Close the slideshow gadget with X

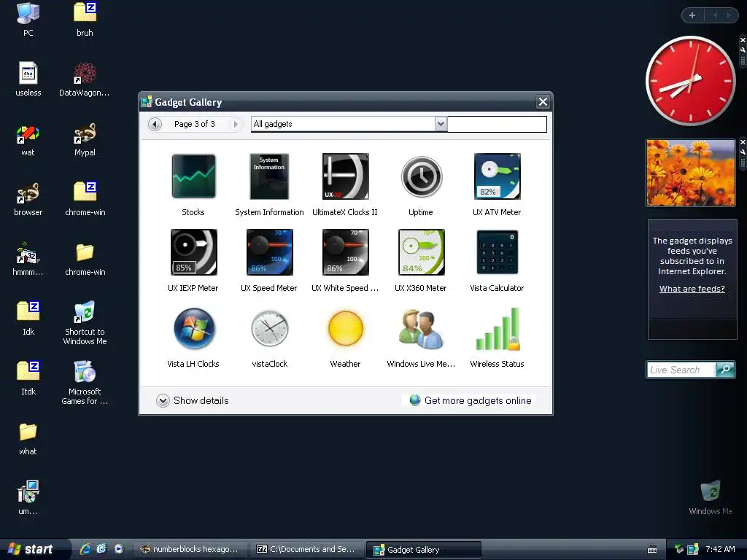(743, 142)
